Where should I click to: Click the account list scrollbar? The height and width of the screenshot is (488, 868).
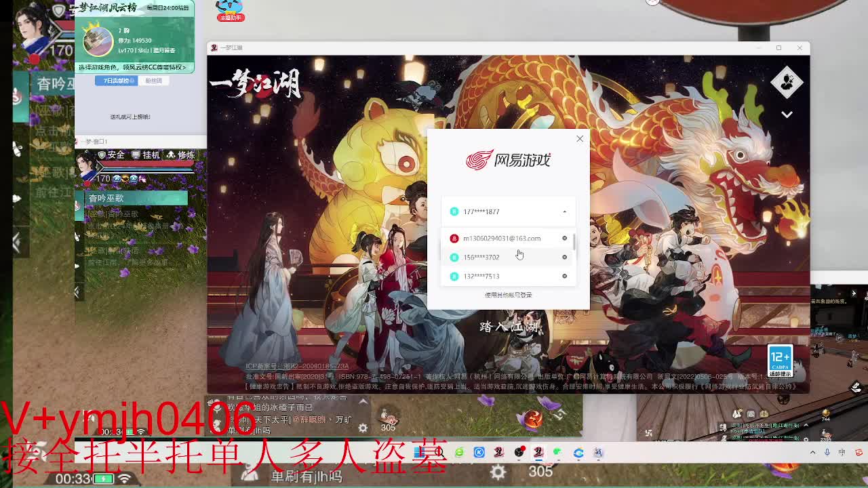click(x=574, y=241)
